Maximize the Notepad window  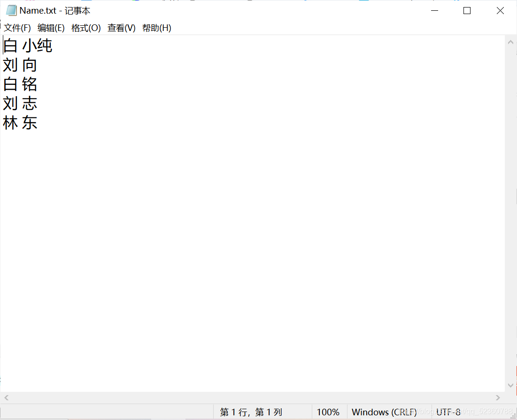pyautogui.click(x=467, y=10)
